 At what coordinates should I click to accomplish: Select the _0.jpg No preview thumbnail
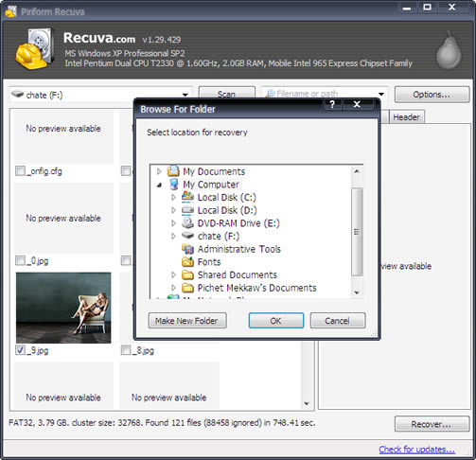click(x=63, y=218)
